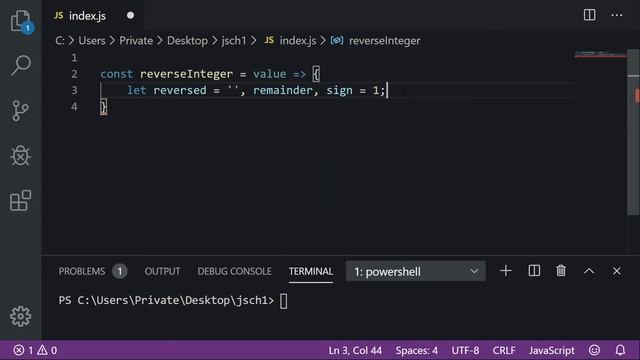
Task: Click the errors and warnings count in status bar
Action: point(35,350)
